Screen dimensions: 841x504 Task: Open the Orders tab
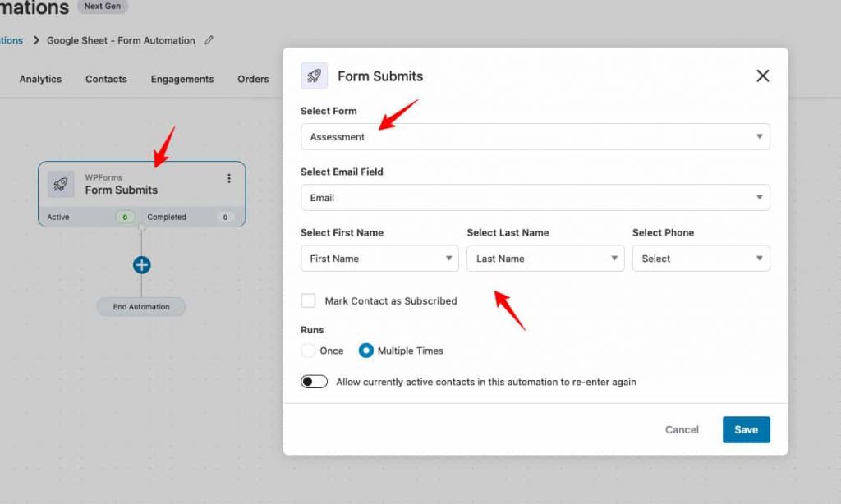[253, 79]
